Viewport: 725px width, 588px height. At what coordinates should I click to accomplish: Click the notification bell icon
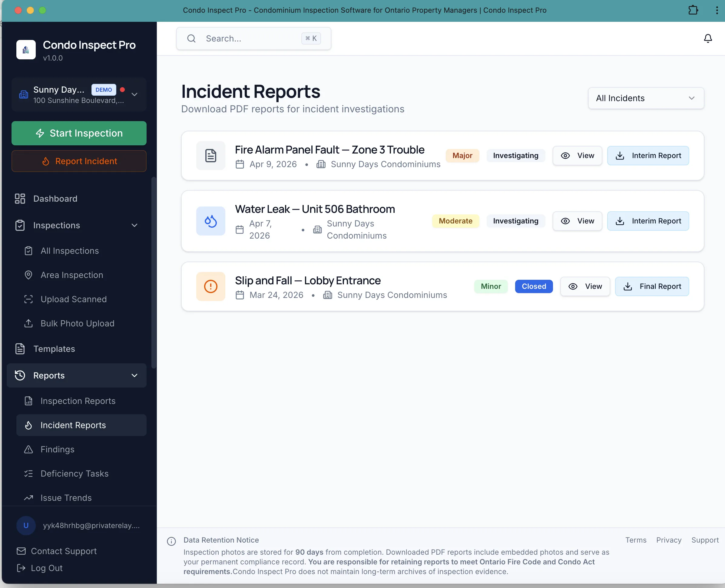pos(708,38)
